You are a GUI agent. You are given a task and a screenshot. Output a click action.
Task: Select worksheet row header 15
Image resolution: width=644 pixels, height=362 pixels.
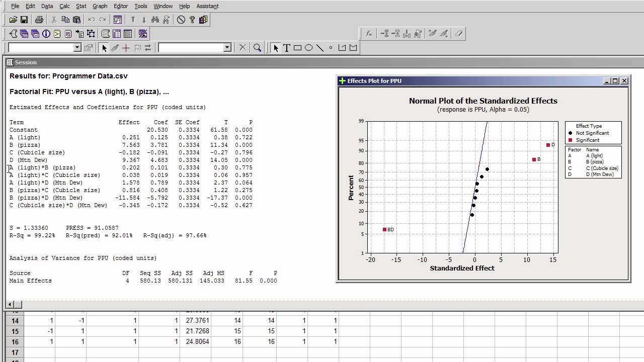click(x=15, y=331)
